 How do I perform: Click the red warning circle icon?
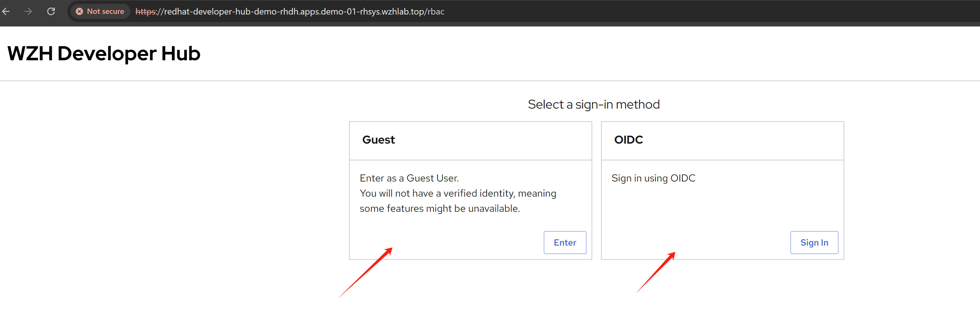click(79, 11)
